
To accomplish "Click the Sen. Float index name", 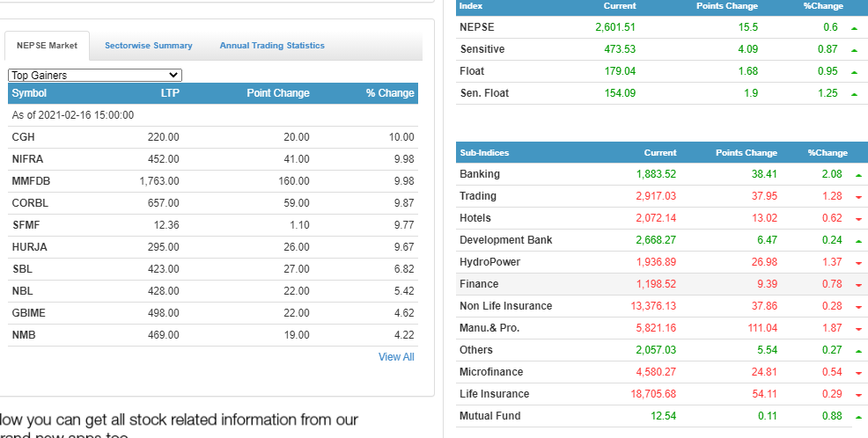I will [x=484, y=93].
